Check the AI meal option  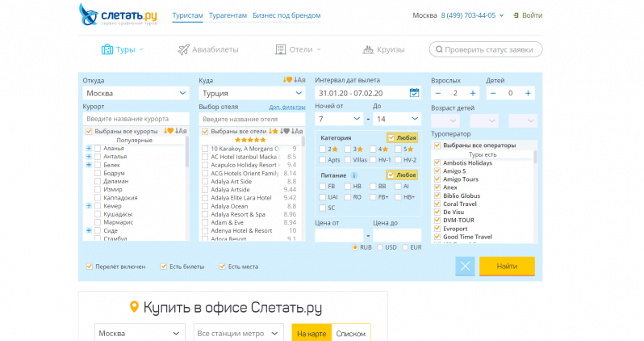click(x=398, y=187)
